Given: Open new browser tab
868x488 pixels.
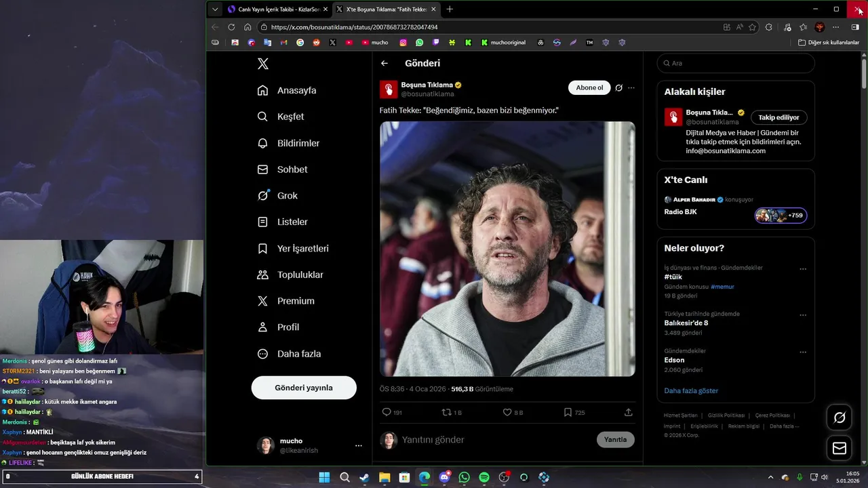Looking at the screenshot, I should click(450, 9).
